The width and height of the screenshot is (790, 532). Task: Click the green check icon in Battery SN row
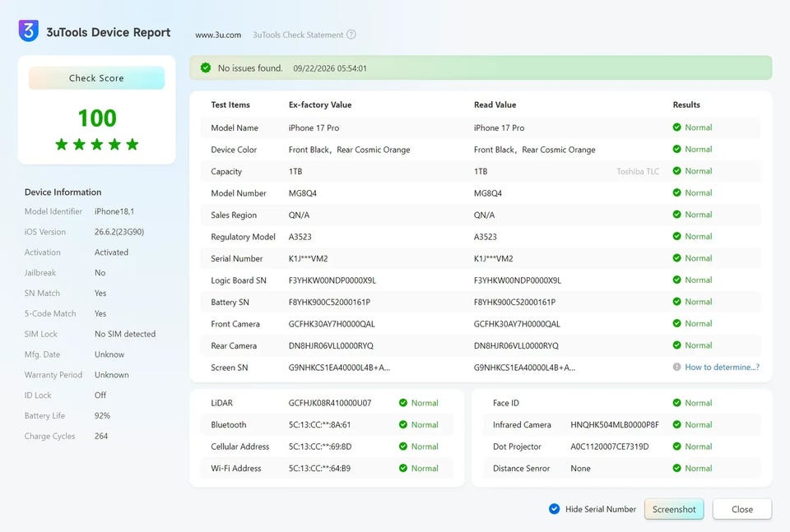(676, 302)
